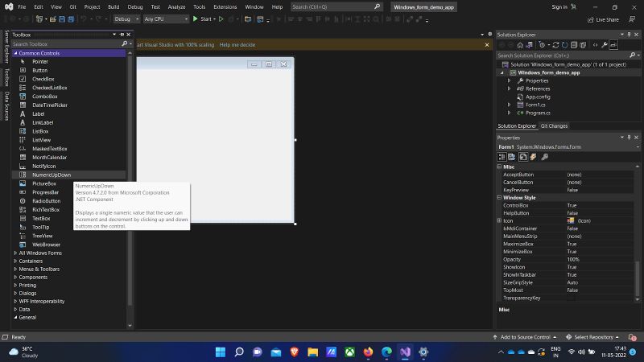Click the Save file toolbar icon
This screenshot has height=362, width=644.
[x=62, y=19]
